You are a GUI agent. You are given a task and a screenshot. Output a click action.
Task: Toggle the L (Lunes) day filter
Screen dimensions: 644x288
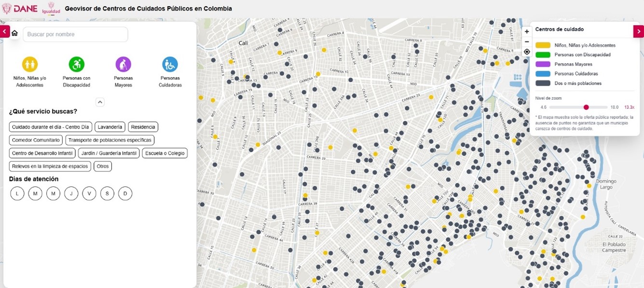tap(17, 193)
